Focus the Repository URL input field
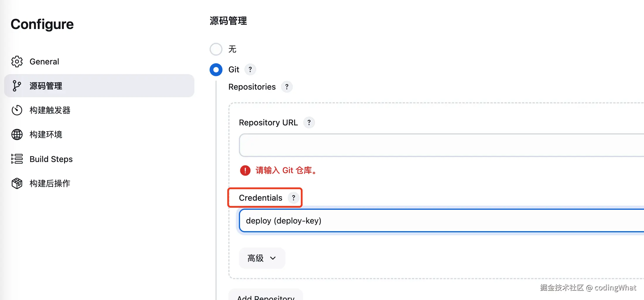Screen dimensions: 644x300 [x=439, y=145]
